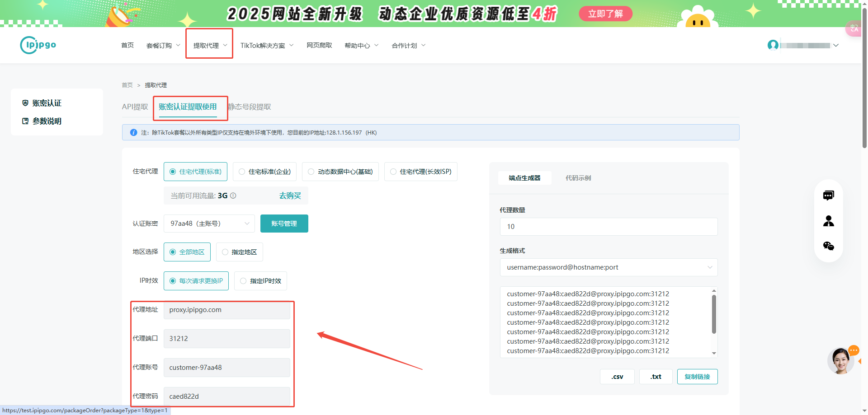Click the 复制链接 button
This screenshot has height=415, width=868.
pyautogui.click(x=698, y=377)
